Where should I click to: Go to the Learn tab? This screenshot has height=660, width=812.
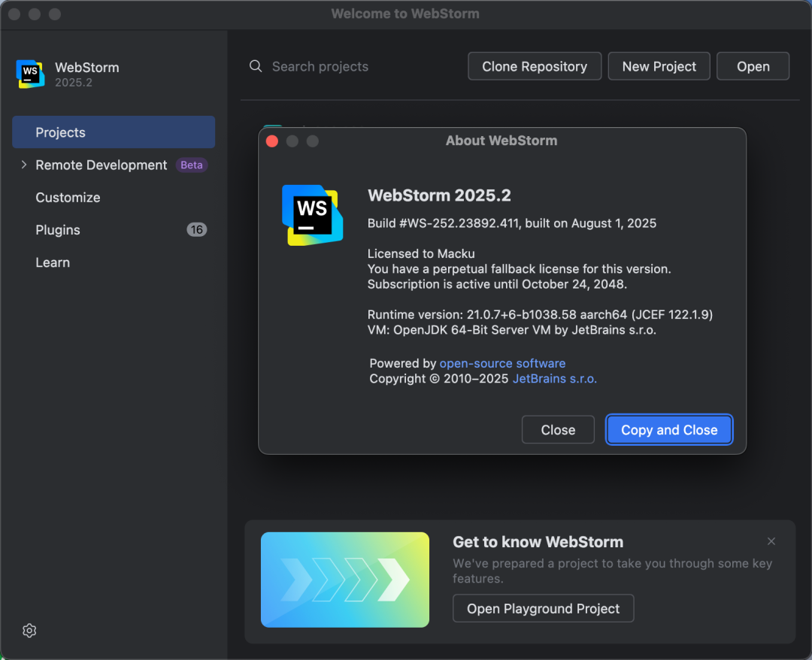[x=53, y=262]
